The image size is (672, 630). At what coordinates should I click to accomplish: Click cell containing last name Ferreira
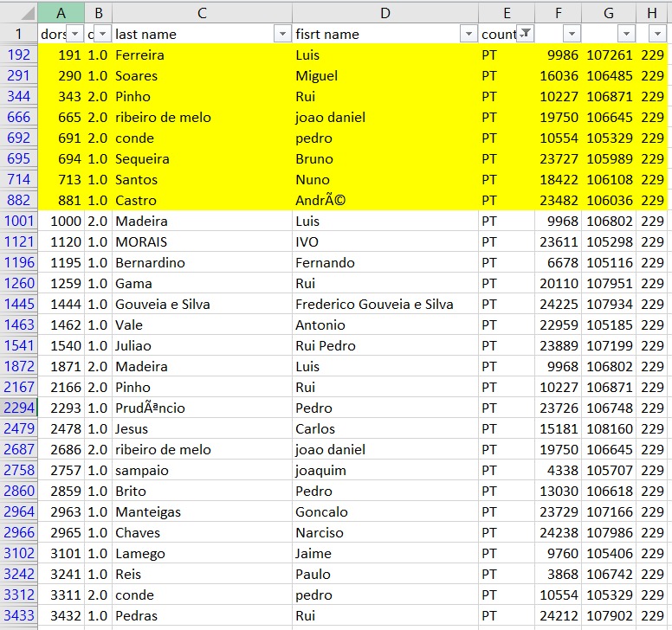click(203, 55)
